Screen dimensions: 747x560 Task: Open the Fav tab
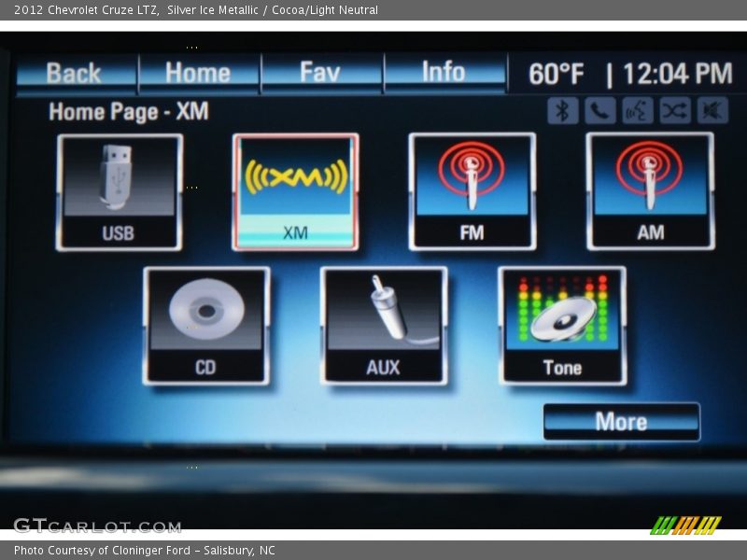(320, 73)
